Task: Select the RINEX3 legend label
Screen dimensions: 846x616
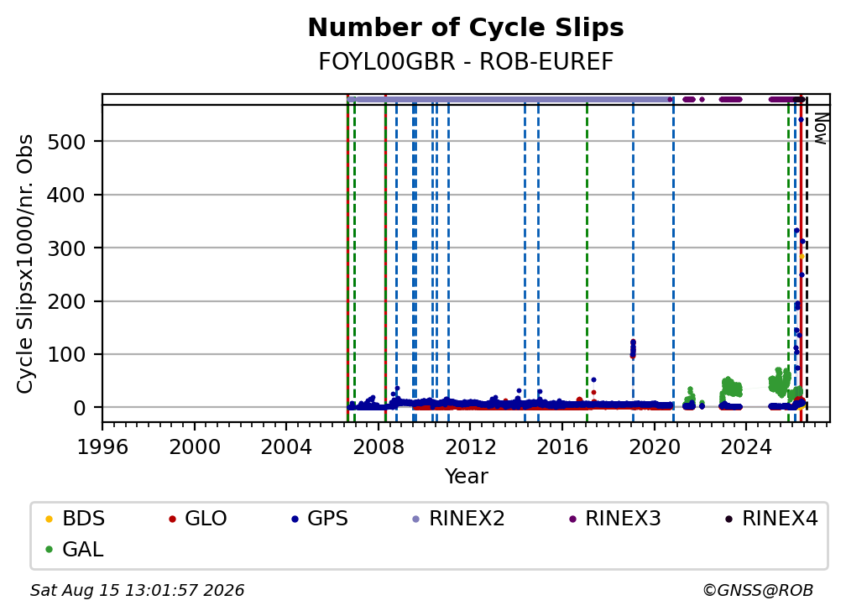Action: point(623,519)
